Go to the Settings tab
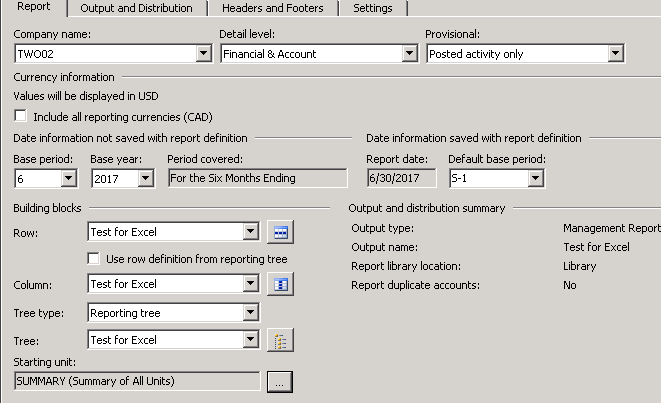 click(x=372, y=8)
